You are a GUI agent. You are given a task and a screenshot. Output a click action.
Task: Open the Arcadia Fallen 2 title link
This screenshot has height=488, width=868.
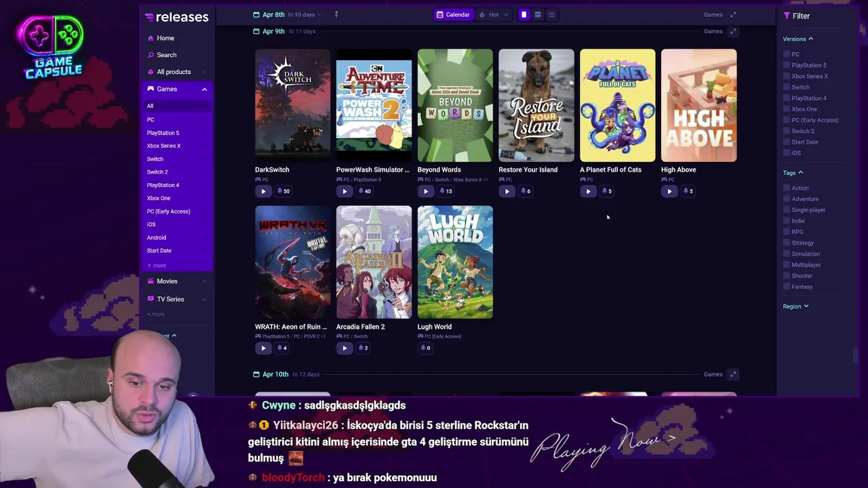pos(361,327)
